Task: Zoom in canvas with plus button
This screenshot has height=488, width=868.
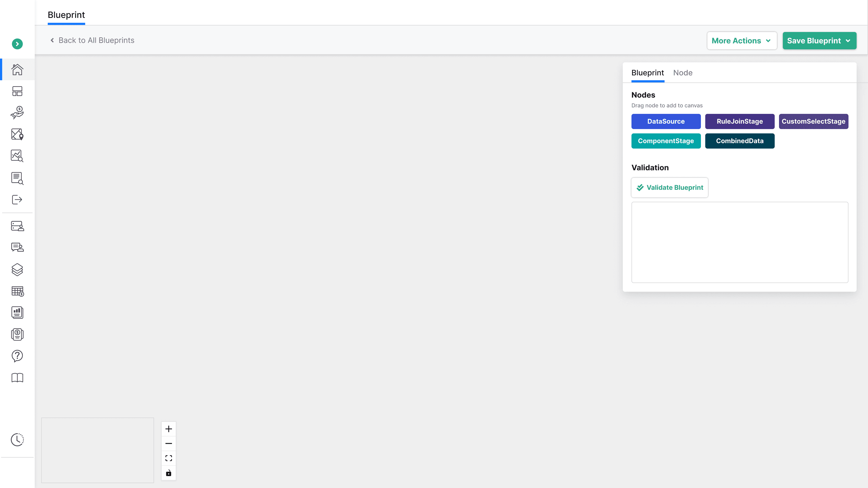Action: 168,429
